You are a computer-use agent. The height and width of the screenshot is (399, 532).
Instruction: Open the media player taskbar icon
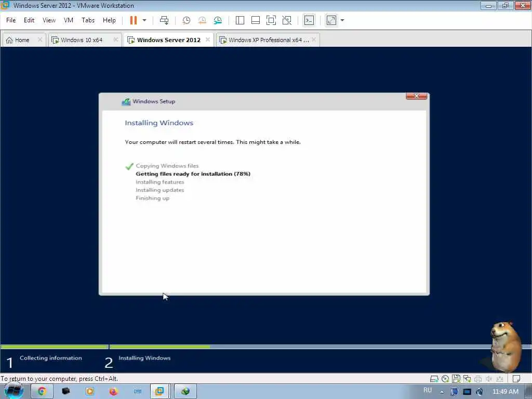pos(90,392)
